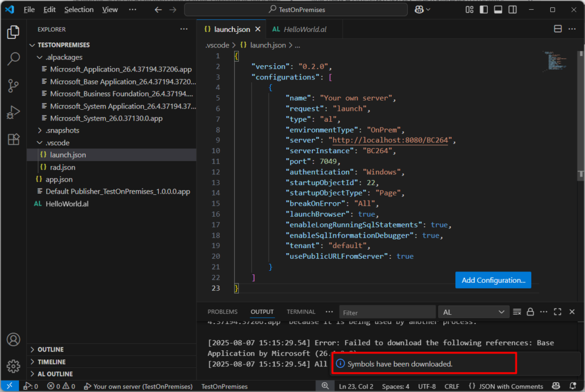The width and height of the screenshot is (585, 392).
Task: Click the Accounts icon in activity bar
Action: (13, 339)
